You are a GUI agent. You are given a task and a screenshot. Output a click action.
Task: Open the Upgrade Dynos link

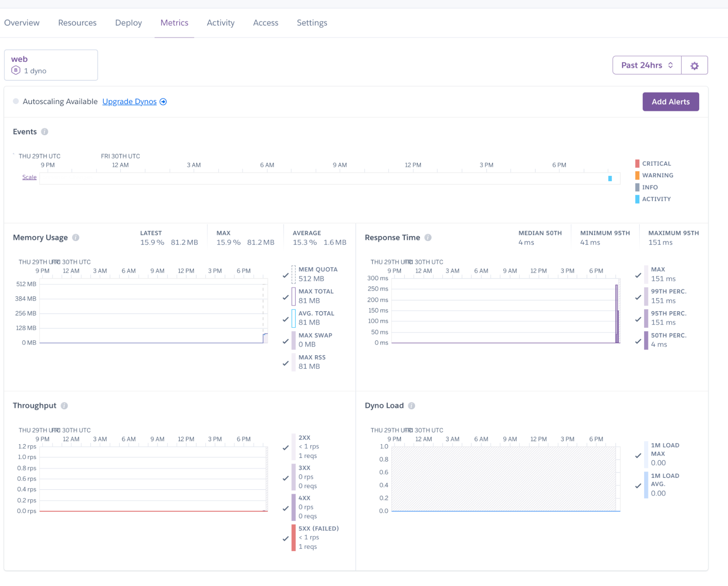pos(129,102)
